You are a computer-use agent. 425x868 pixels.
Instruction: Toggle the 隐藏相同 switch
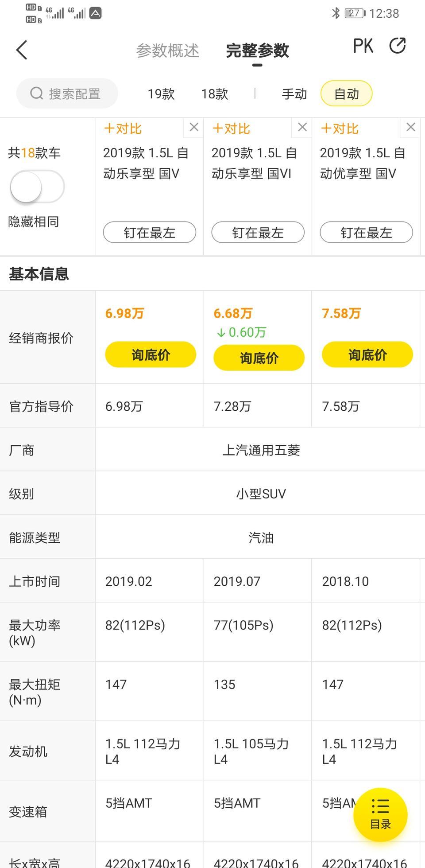pos(37,187)
